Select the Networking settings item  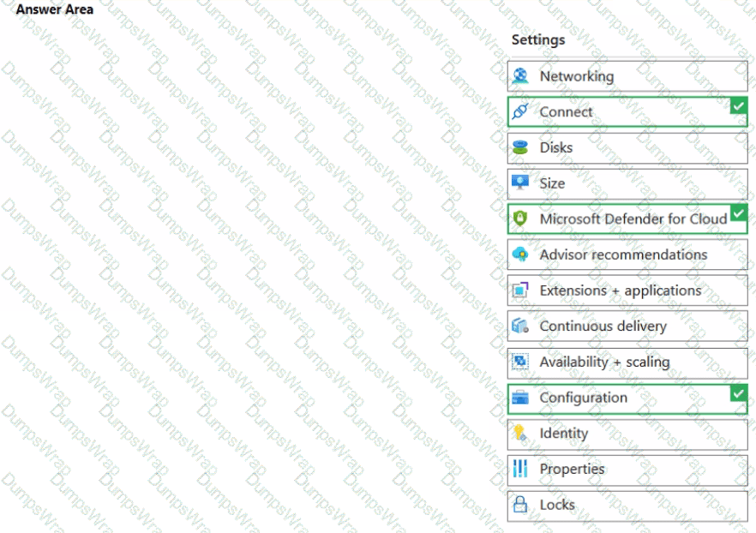click(x=576, y=76)
